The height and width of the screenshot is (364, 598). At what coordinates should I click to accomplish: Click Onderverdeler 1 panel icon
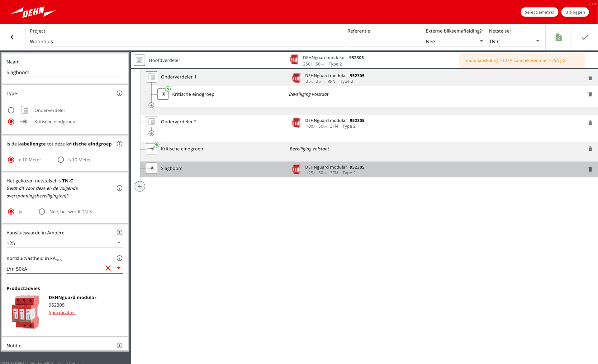pos(152,77)
